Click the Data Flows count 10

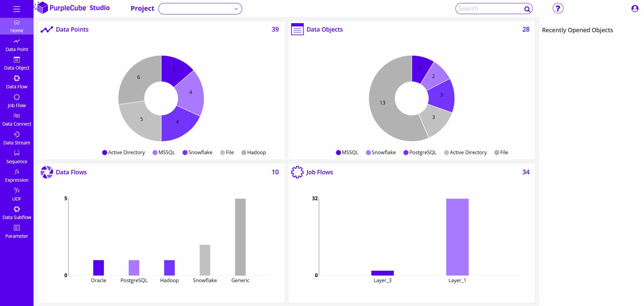click(275, 172)
